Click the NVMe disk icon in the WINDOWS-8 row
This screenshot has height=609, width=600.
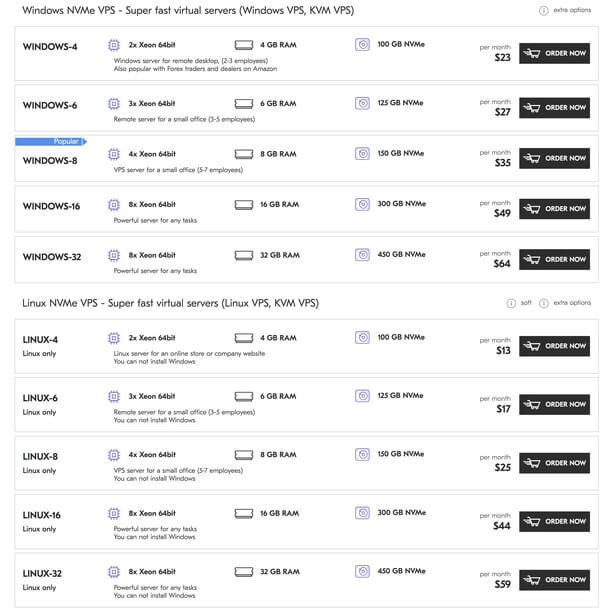[362, 154]
